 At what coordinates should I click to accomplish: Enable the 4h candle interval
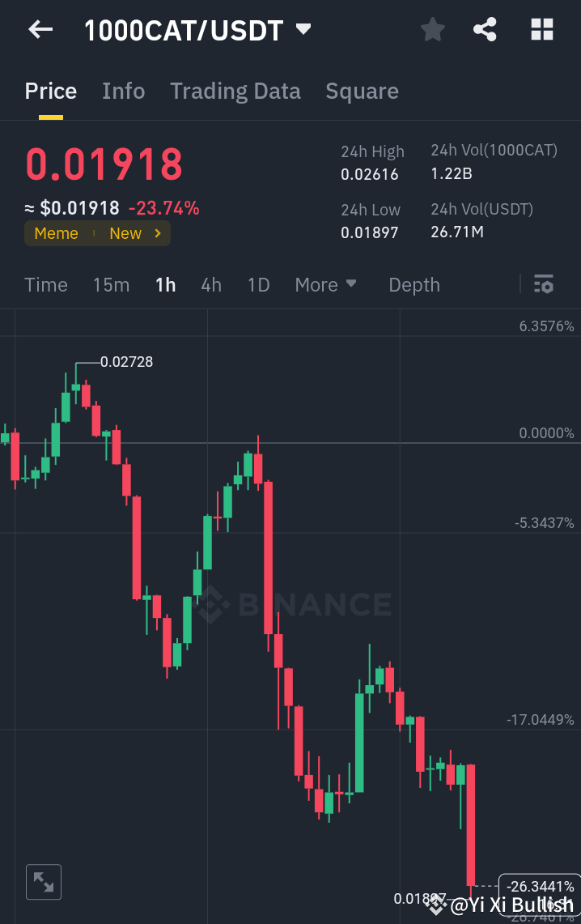coord(211,284)
